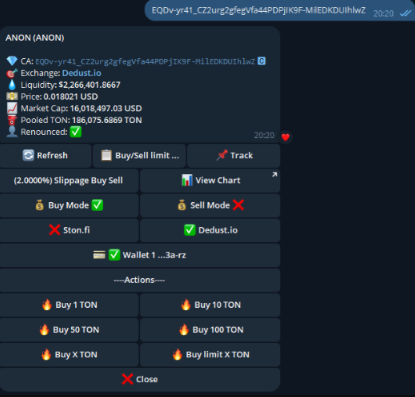Open View Chart link button
Image resolution: width=415 pixels, height=397 pixels.
210,181
